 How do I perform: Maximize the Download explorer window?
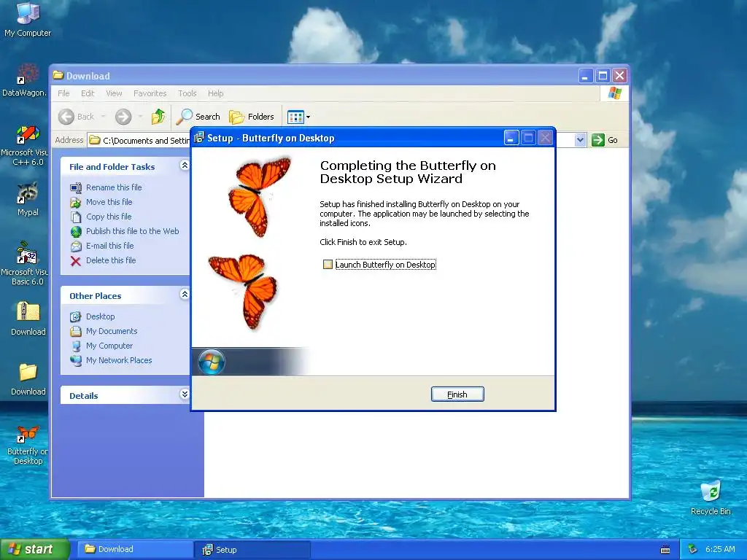tap(603, 75)
